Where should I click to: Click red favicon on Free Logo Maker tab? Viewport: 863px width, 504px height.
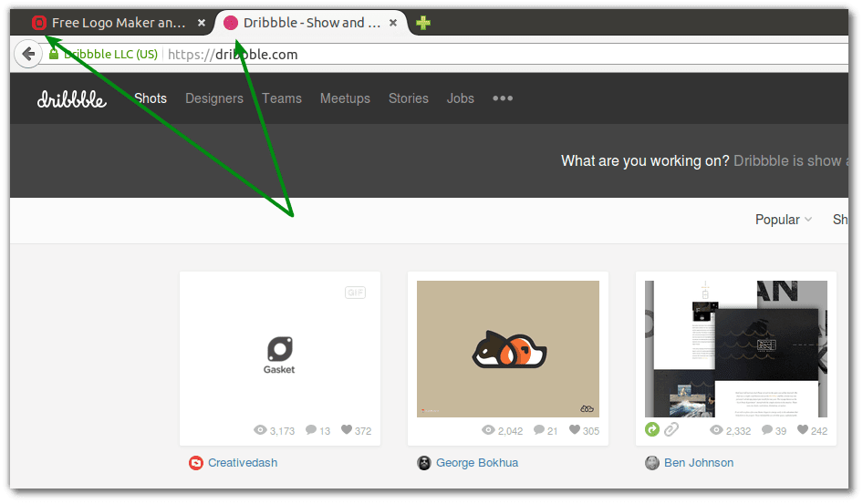coord(38,23)
